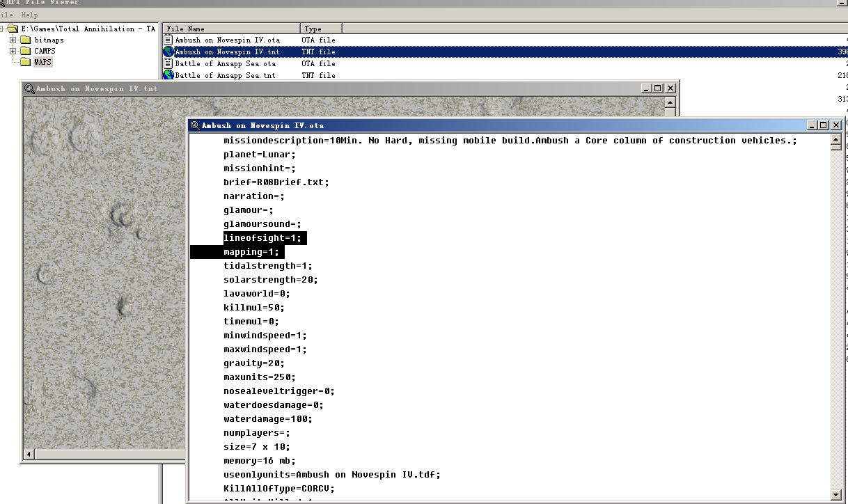The width and height of the screenshot is (848, 504).
Task: Select the bitmaps folder icon
Action: coord(26,40)
